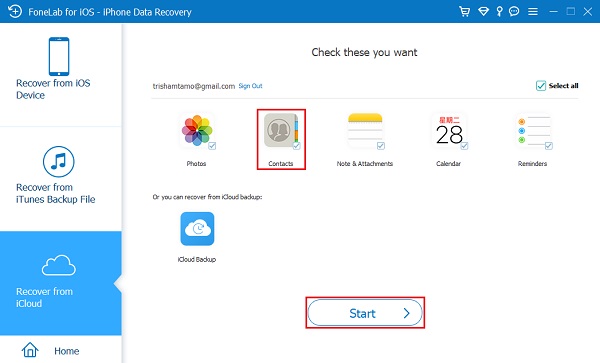Screen dimensions: 600x363
Task: Click the iCloud Backup text label
Action: click(197, 259)
